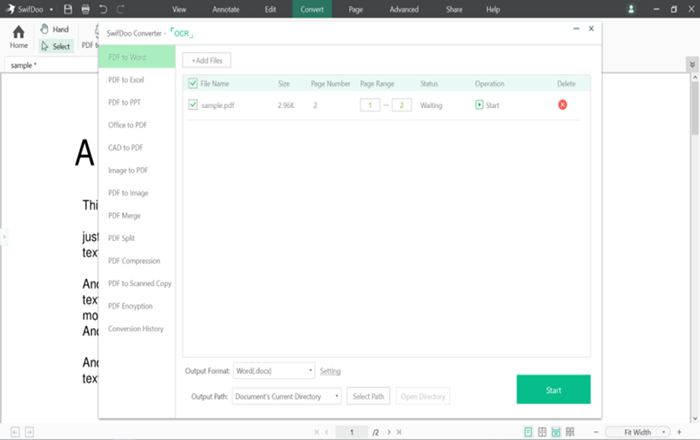Go to previous page arrow
The image size is (700, 440).
(x=327, y=432)
